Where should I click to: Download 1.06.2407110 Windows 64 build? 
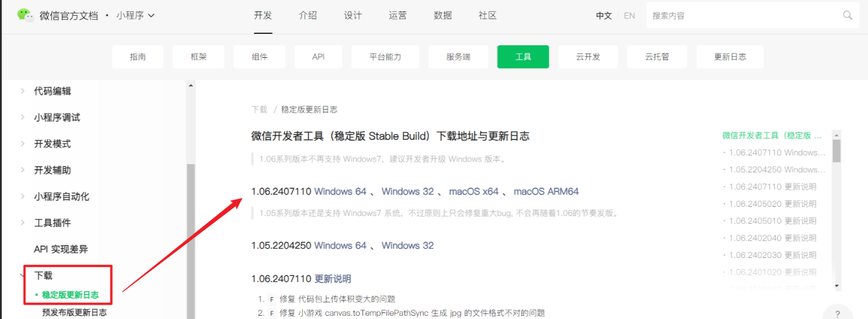click(x=341, y=191)
